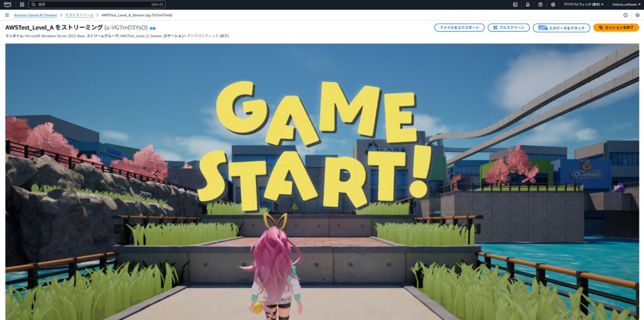The image size is (644, 320).
Task: Go to Amazon GameLift Streams breadcrumb
Action: click(x=35, y=15)
